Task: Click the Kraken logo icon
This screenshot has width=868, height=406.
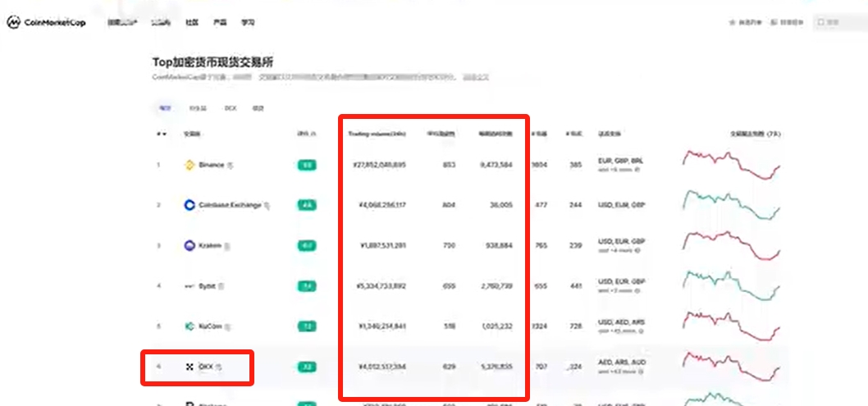Action: click(x=190, y=245)
